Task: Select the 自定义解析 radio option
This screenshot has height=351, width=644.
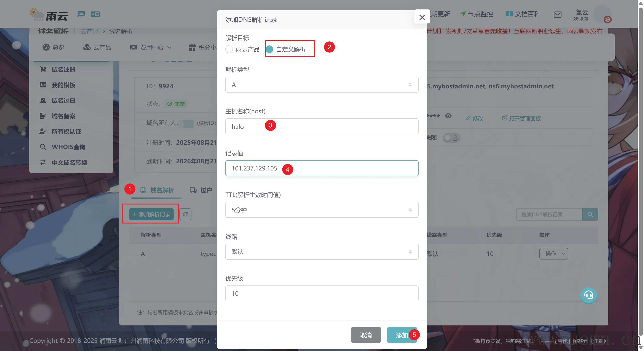Action: point(270,49)
